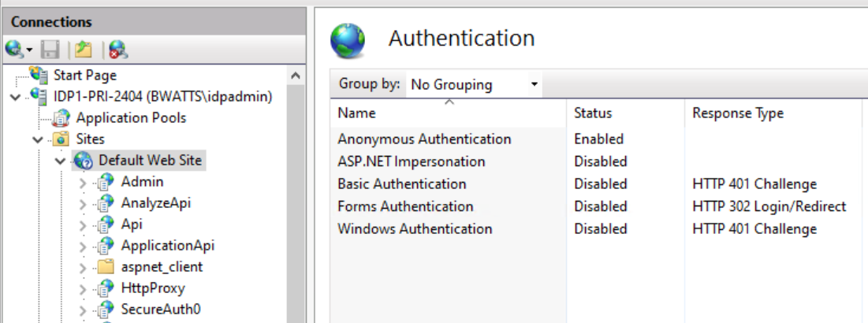Click the HttpProxy application icon
This screenshot has height=323, width=868.
[x=105, y=288]
